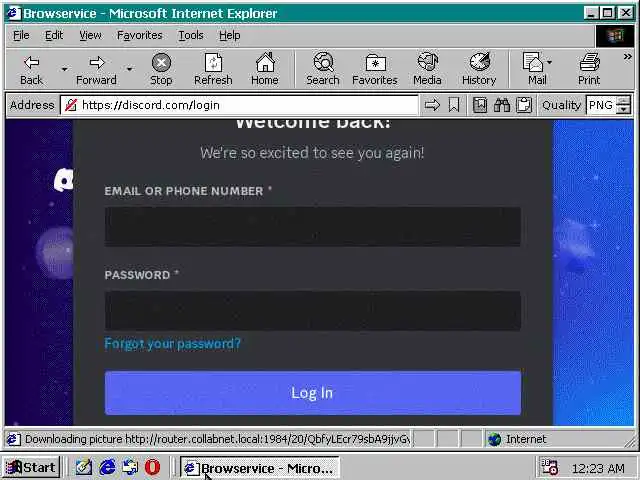
Task: Click the address bar URL field
Action: click(240, 105)
